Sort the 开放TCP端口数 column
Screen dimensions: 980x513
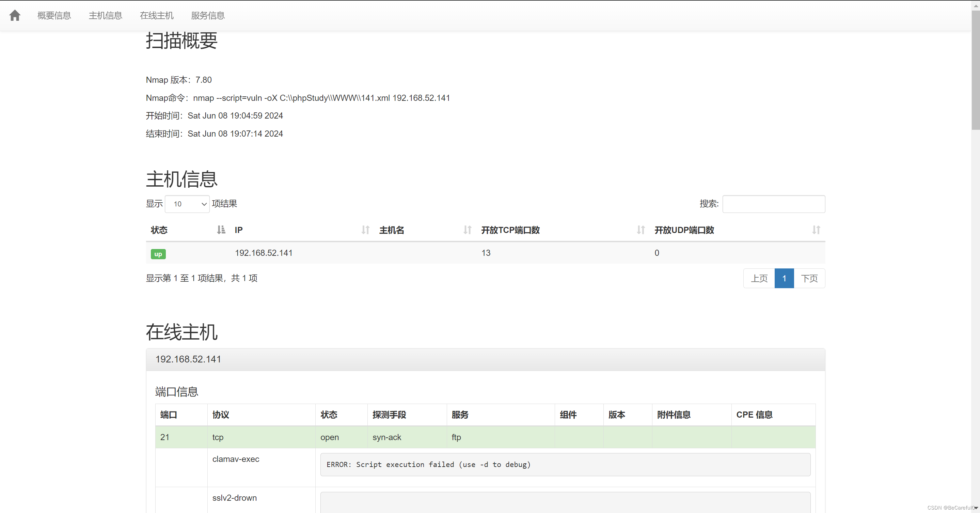point(641,230)
